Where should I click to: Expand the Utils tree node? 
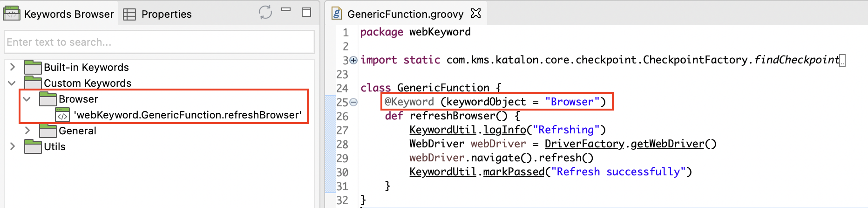tap(13, 146)
